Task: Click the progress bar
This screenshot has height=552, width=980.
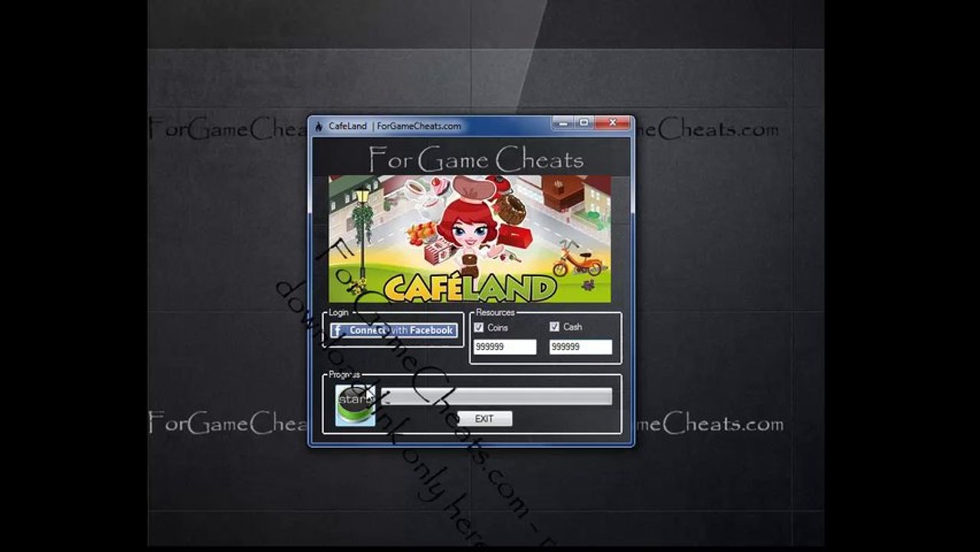Action: click(x=497, y=396)
